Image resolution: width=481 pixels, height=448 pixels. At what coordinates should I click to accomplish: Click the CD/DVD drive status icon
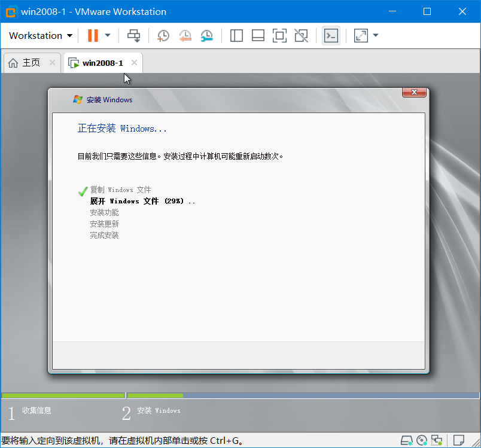point(422,441)
